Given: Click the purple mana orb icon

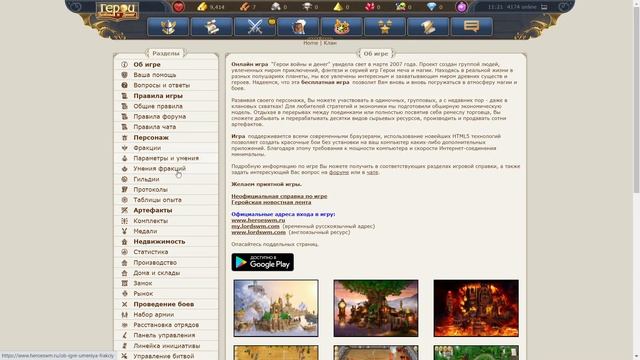Looking at the screenshot, I should pyautogui.click(x=461, y=7).
